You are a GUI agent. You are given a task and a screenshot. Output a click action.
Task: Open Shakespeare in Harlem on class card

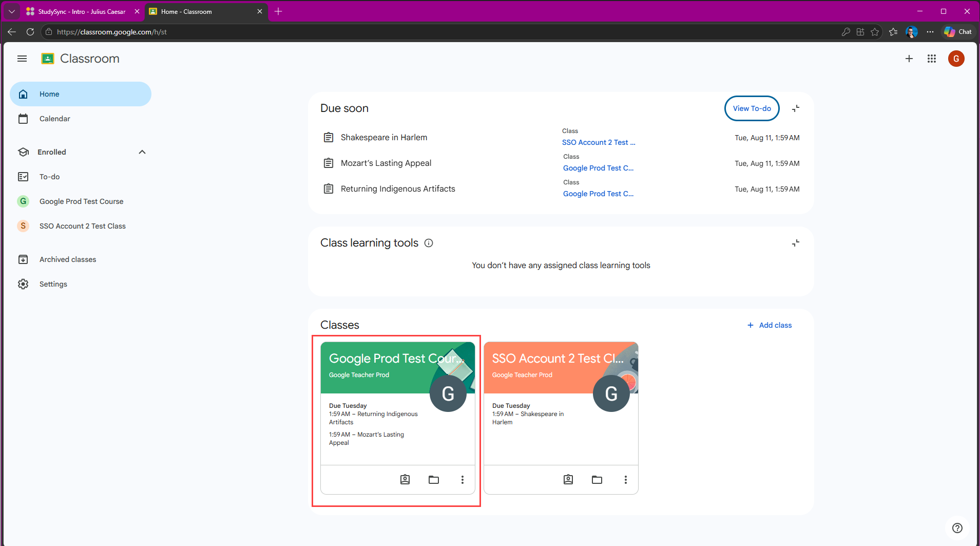tap(528, 418)
